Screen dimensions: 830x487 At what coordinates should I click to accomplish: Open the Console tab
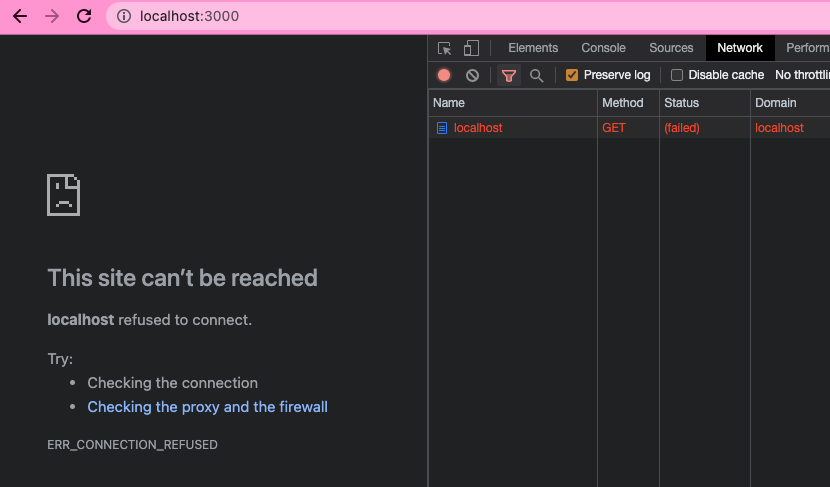[603, 48]
